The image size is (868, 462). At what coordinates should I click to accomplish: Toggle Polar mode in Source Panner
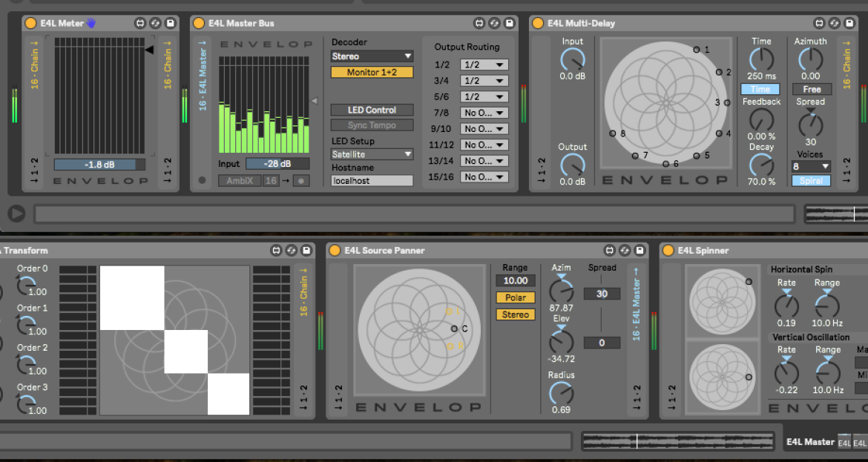click(x=516, y=297)
